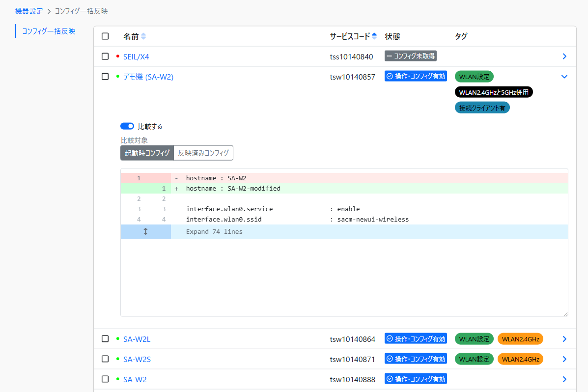Switch to 反映済みコンフィグ comparison tab
Screen dimensions: 588x392
[203, 153]
